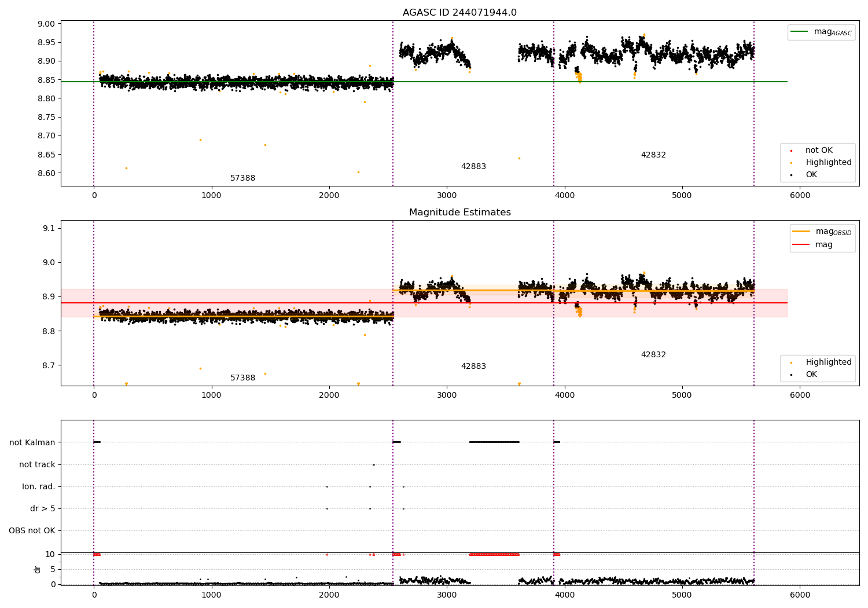Click the 8.95 tick on the top y-axis
Screen dimensions: 868x608
[x=46, y=43]
